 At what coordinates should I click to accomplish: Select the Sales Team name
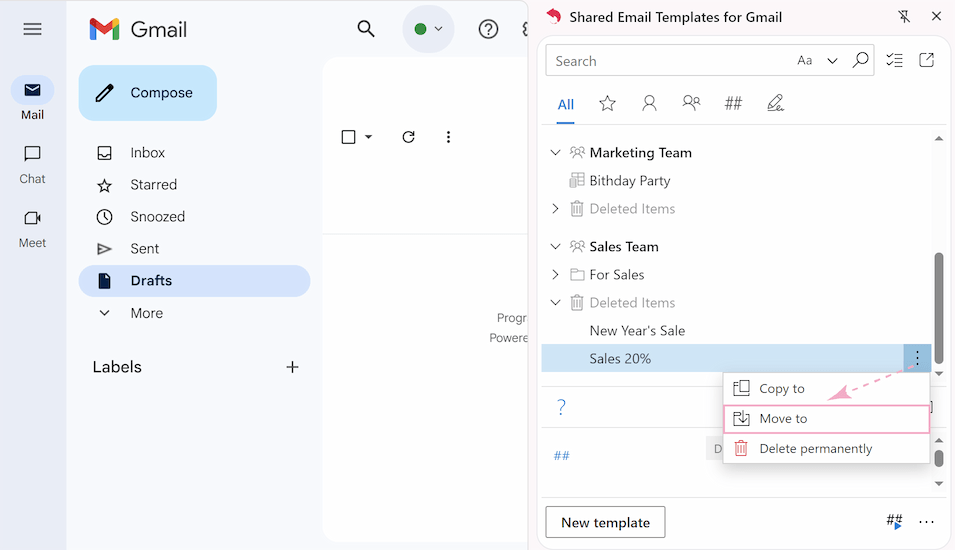coord(624,247)
